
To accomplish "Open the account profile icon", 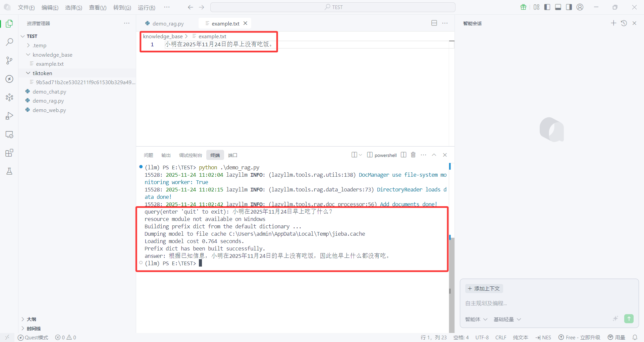I will [580, 7].
